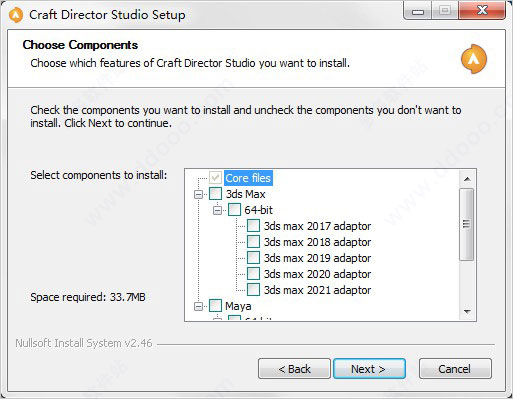Select the 3ds max 2021 adaptor label
This screenshot has height=399, width=513.
click(x=317, y=290)
